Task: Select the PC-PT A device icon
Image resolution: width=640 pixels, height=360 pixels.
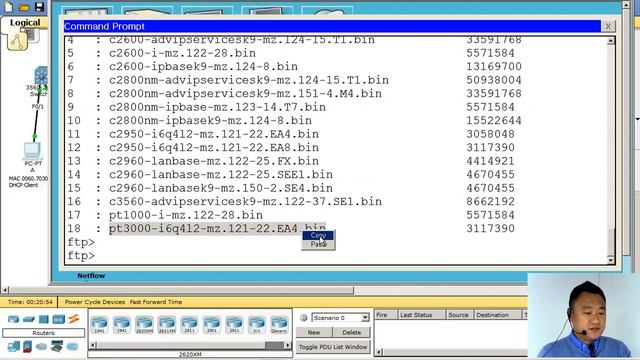Action: (33, 151)
